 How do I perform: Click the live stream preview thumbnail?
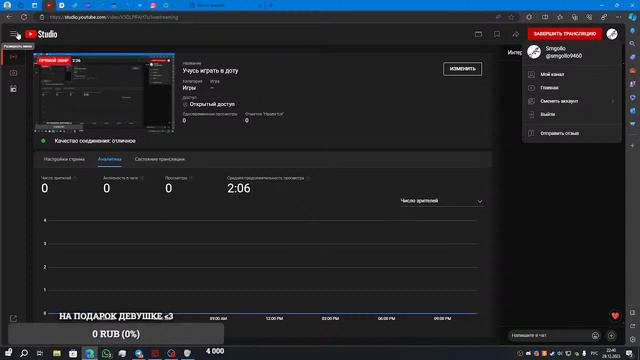tap(104, 93)
